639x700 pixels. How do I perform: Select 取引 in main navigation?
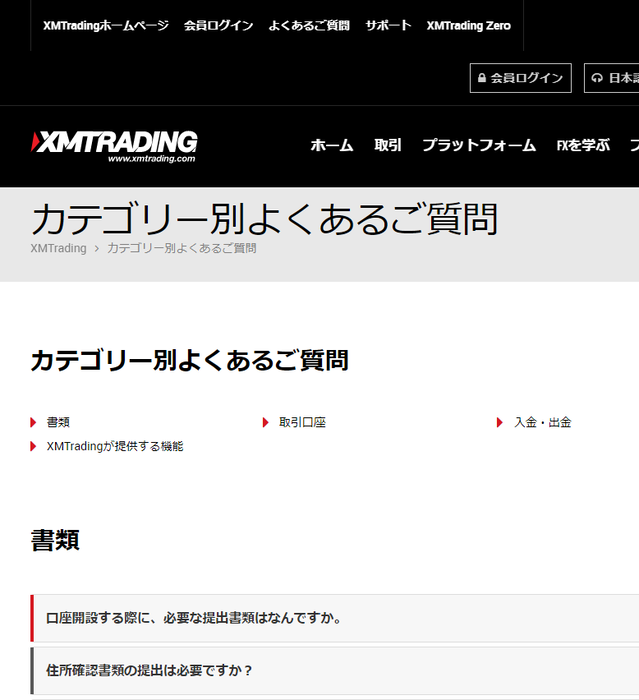tap(388, 145)
